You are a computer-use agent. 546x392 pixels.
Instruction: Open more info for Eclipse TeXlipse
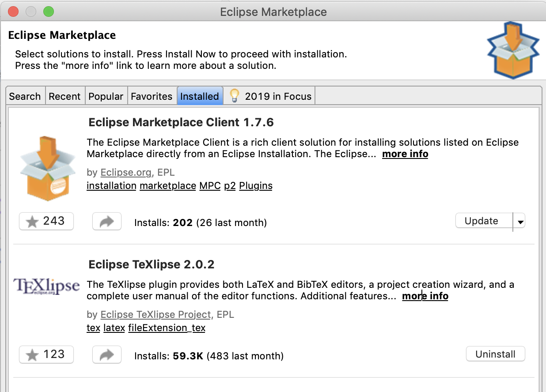click(425, 296)
